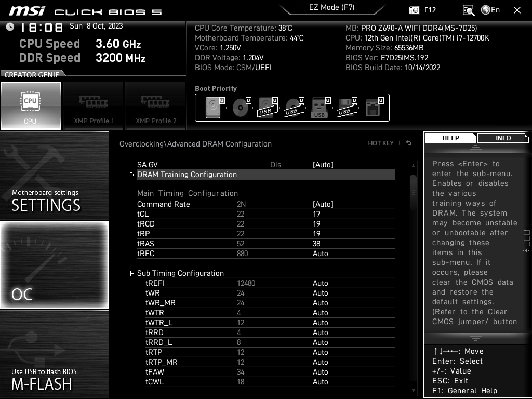This screenshot has width=532, height=399.
Task: Select the USB optical drive boot device icon
Action: click(294, 108)
